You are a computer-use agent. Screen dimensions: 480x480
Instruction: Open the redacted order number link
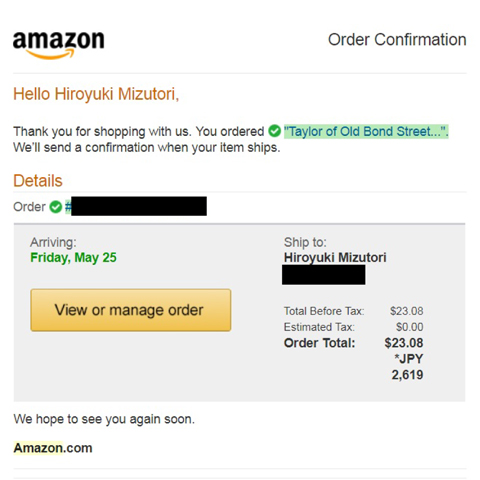(x=136, y=206)
